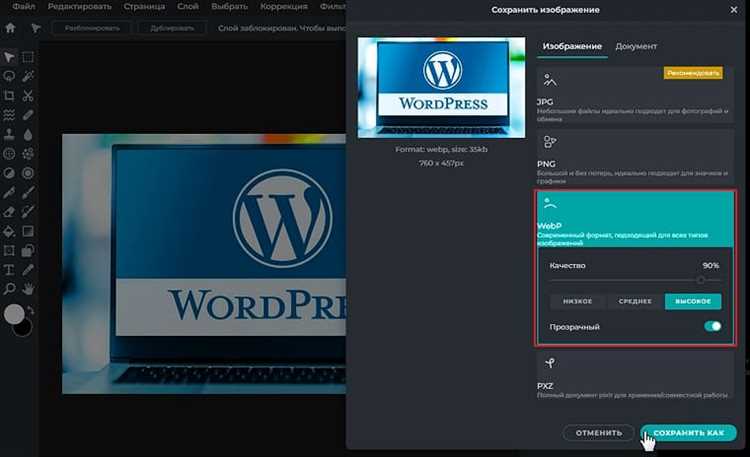Select the Marquee selection tool
The width and height of the screenshot is (750, 457).
(x=28, y=57)
